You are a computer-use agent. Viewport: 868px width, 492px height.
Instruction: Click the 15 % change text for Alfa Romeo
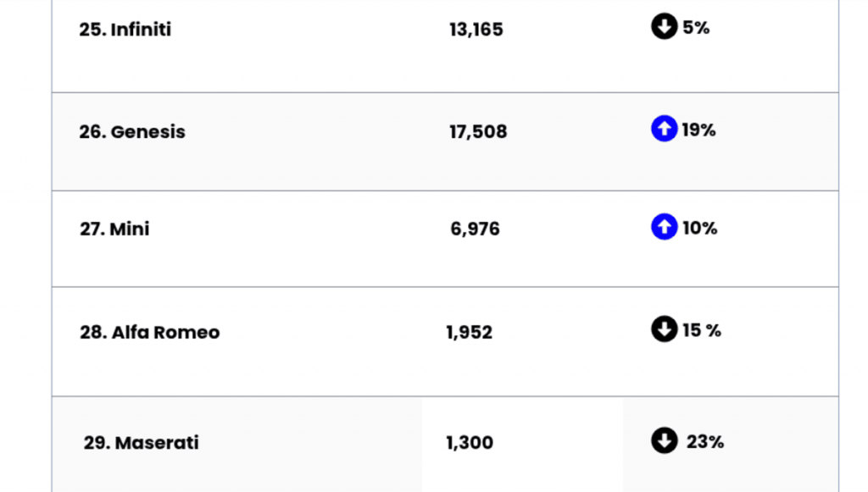point(702,330)
